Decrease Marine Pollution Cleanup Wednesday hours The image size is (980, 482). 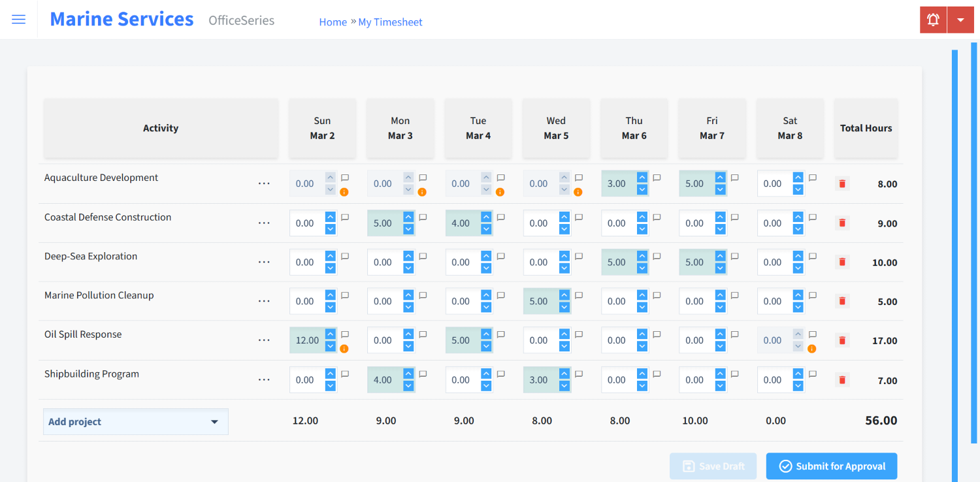564,307
